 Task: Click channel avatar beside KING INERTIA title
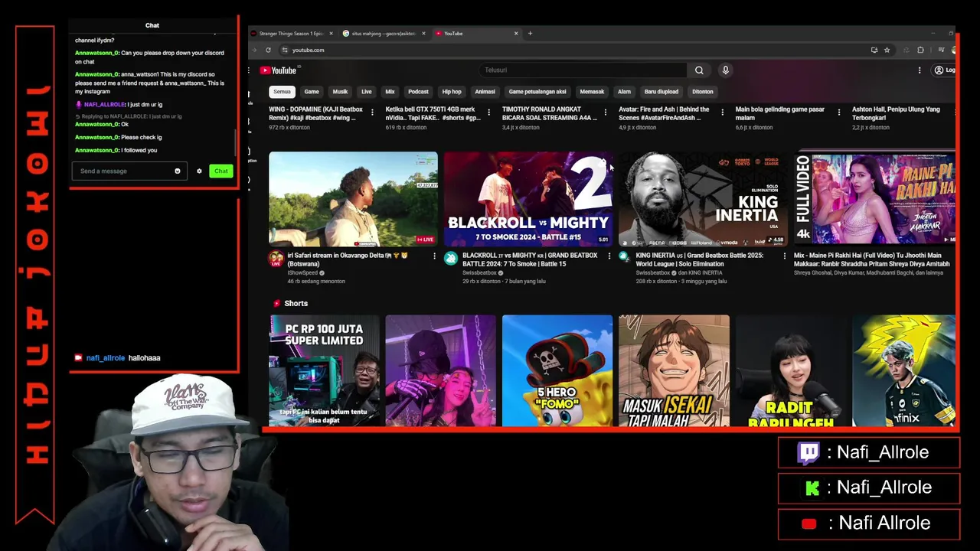coord(623,257)
